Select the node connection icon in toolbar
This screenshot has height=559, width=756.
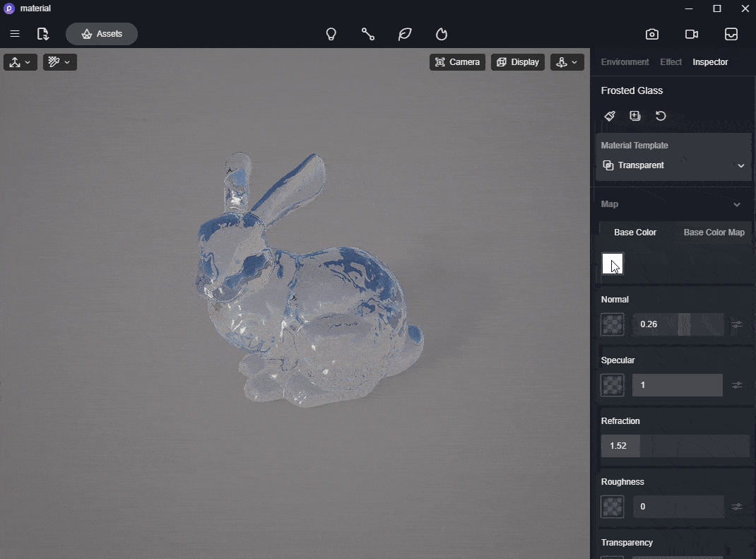(368, 34)
